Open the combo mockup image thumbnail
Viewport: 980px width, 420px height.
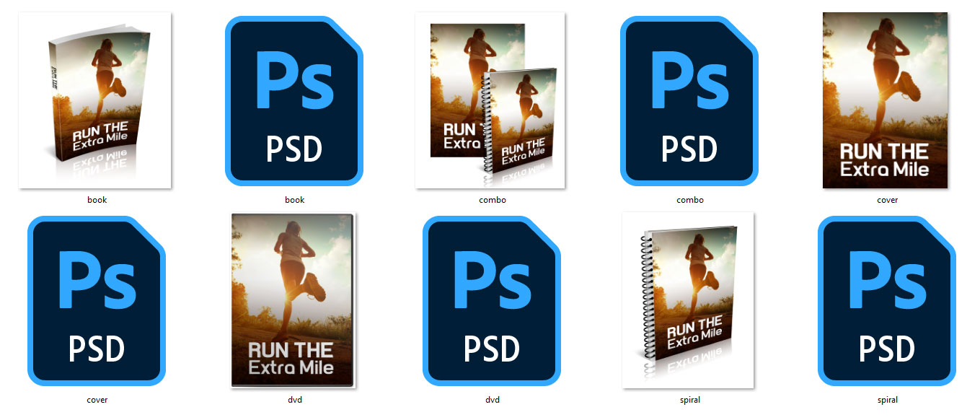click(x=490, y=100)
